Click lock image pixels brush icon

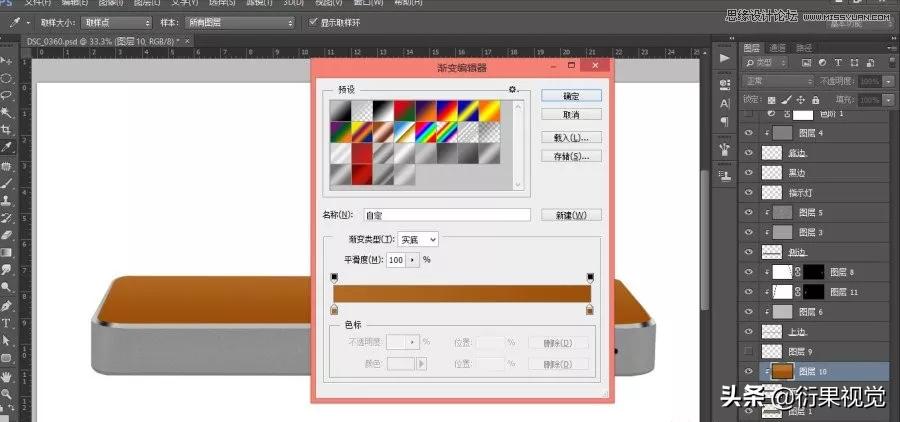click(x=786, y=100)
